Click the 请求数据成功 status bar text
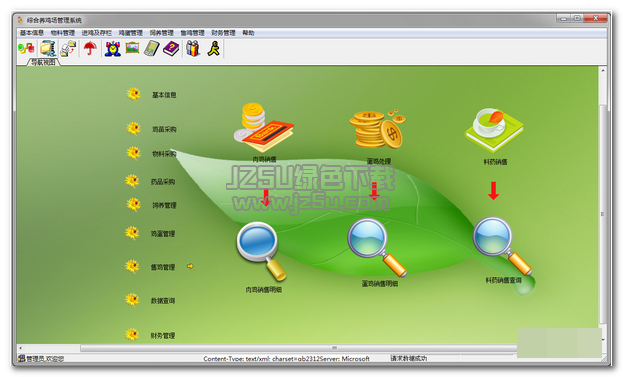The width and height of the screenshot is (623, 377). [408, 358]
